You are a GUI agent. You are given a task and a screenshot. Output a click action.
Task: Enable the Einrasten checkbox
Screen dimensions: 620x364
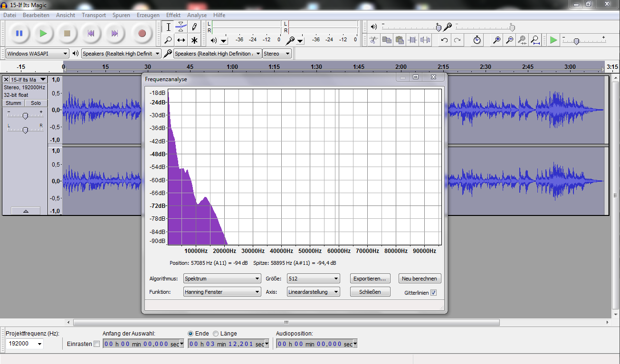pos(96,344)
